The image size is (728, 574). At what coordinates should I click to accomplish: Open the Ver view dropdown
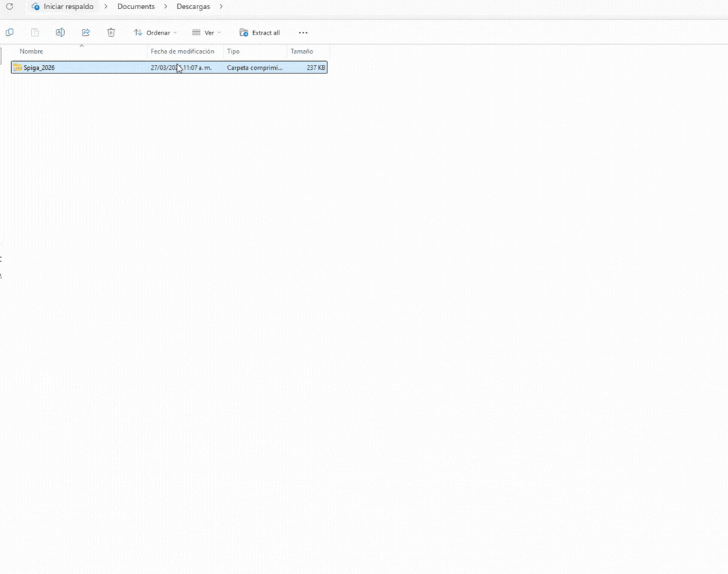pos(207,32)
